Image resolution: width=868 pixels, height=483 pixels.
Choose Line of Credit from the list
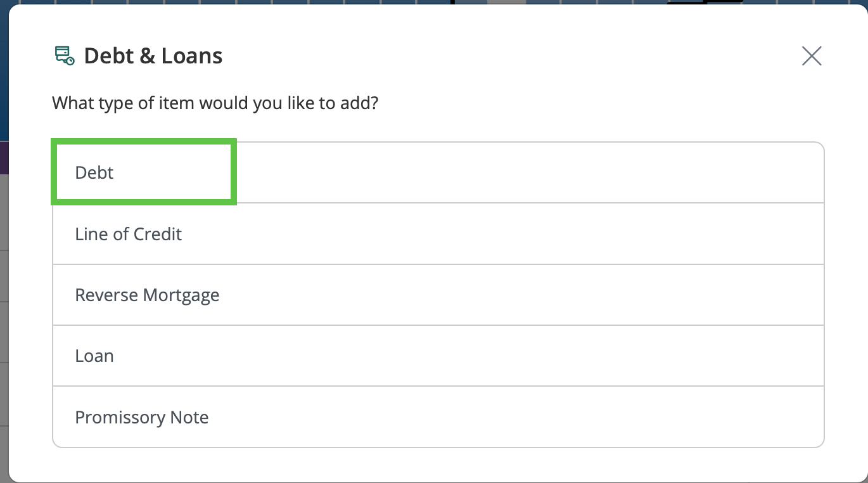(438, 234)
